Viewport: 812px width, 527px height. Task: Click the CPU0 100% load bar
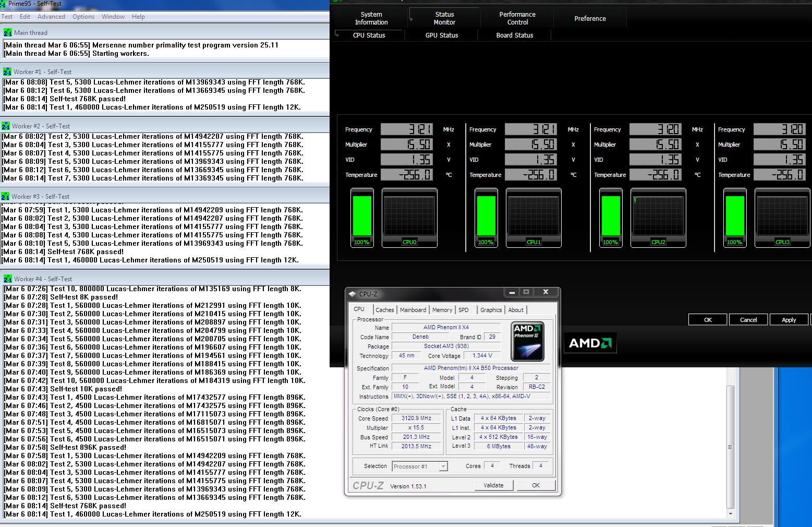point(362,218)
